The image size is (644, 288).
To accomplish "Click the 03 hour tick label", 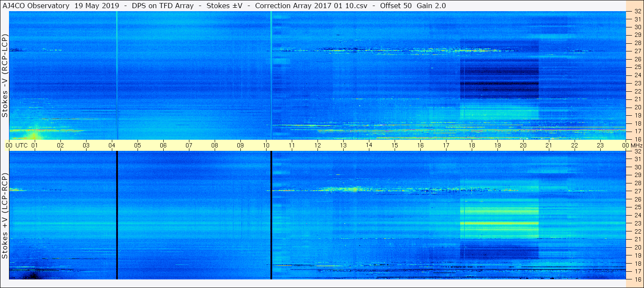I will click(86, 145).
